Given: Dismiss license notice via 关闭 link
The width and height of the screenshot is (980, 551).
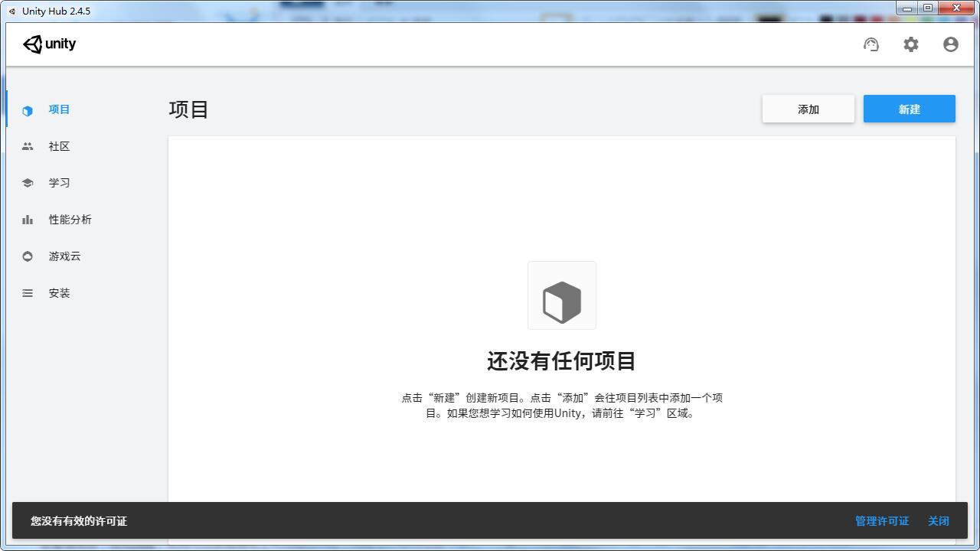Looking at the screenshot, I should (939, 521).
